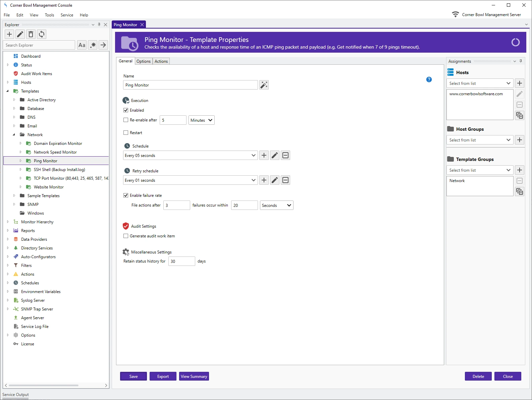532x400 pixels.
Task: Open the Tools menu
Action: coord(49,15)
